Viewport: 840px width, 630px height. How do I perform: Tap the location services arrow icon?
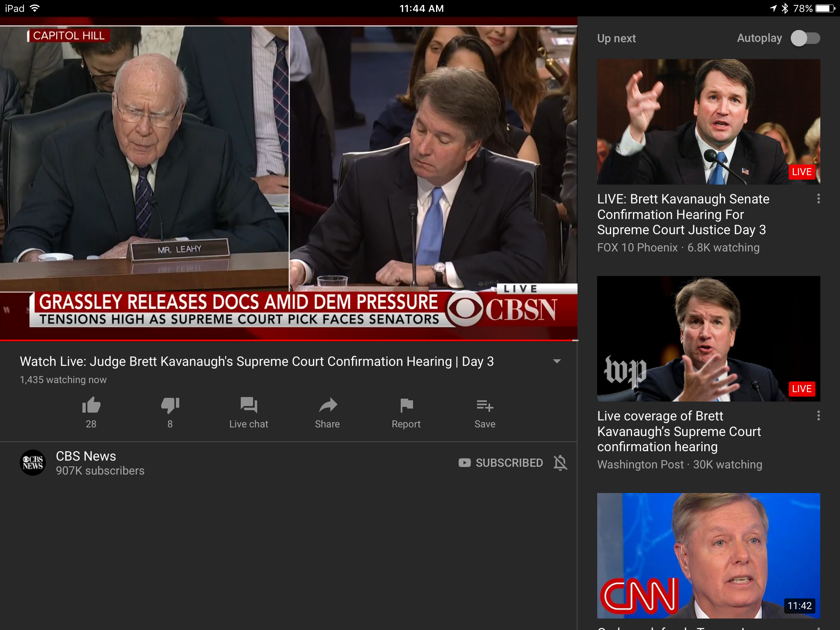[x=773, y=8]
